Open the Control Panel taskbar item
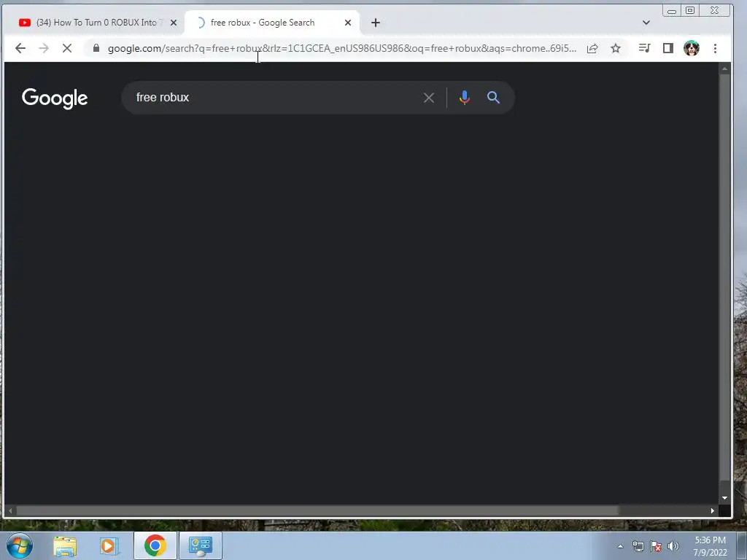This screenshot has height=560, width=747. point(201,545)
